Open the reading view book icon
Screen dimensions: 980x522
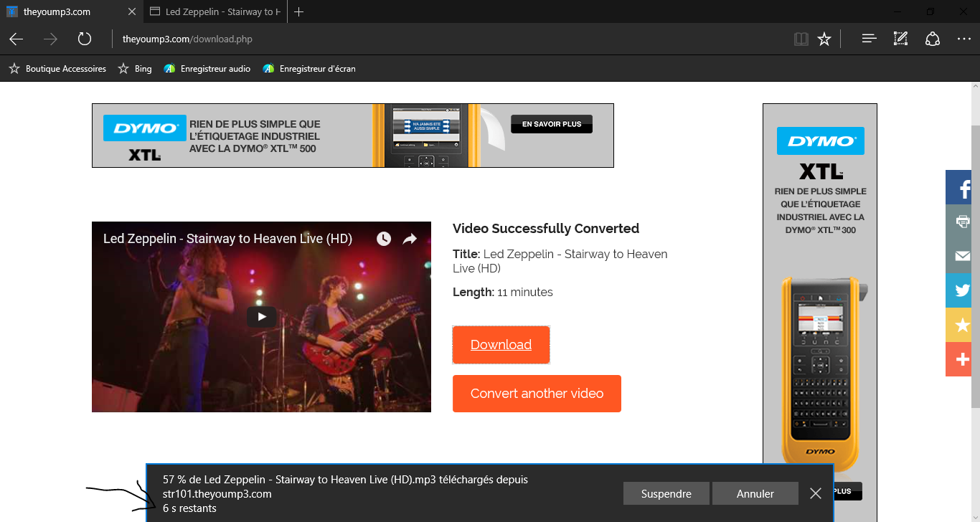[x=801, y=39]
